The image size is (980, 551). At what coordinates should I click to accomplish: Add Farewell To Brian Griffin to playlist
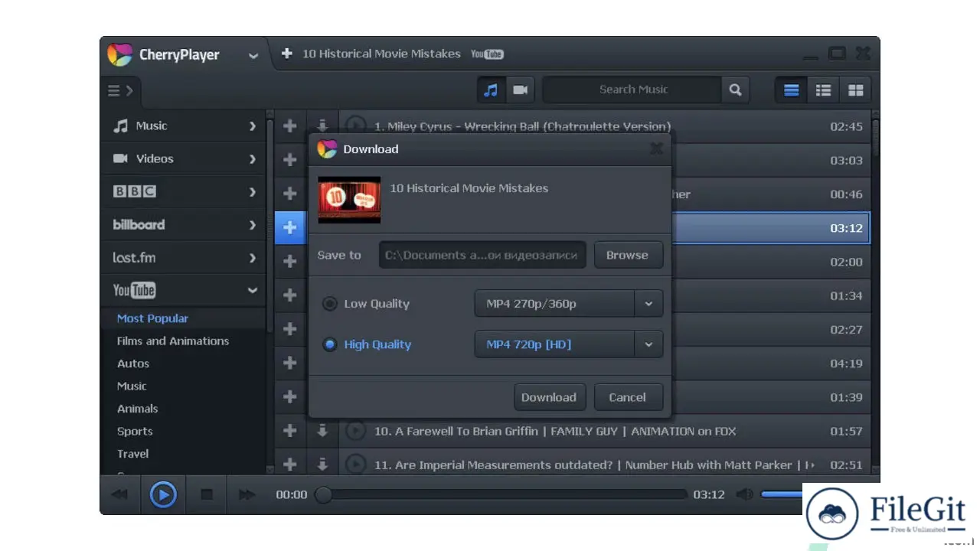point(289,431)
